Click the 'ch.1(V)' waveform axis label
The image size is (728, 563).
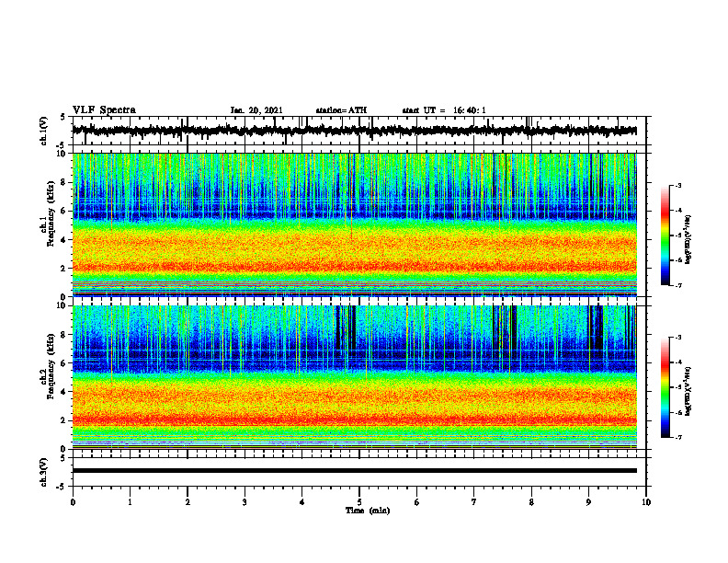point(44,132)
